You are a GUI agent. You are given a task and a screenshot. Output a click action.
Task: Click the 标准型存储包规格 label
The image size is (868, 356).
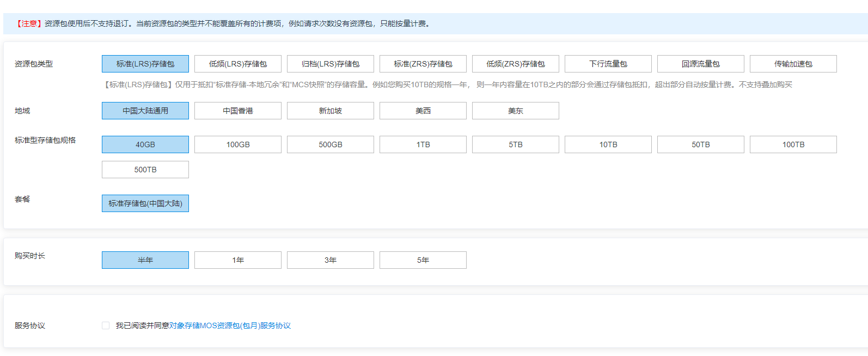[45, 140]
